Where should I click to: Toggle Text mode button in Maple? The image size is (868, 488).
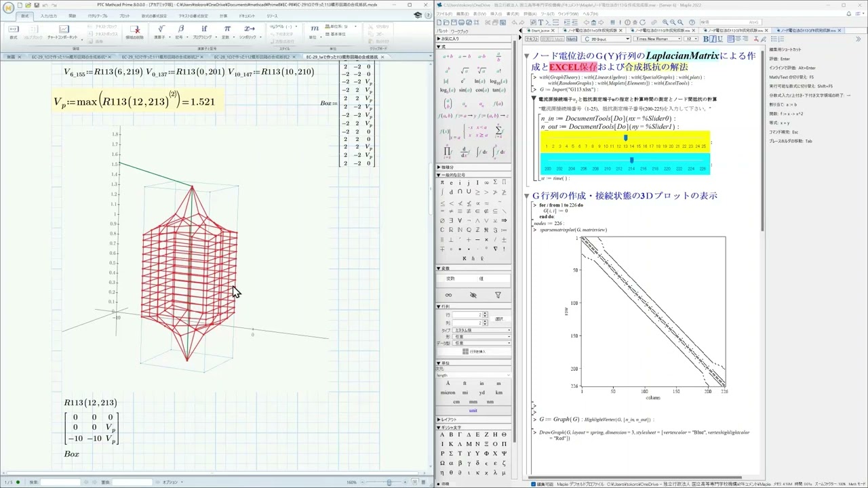point(532,39)
